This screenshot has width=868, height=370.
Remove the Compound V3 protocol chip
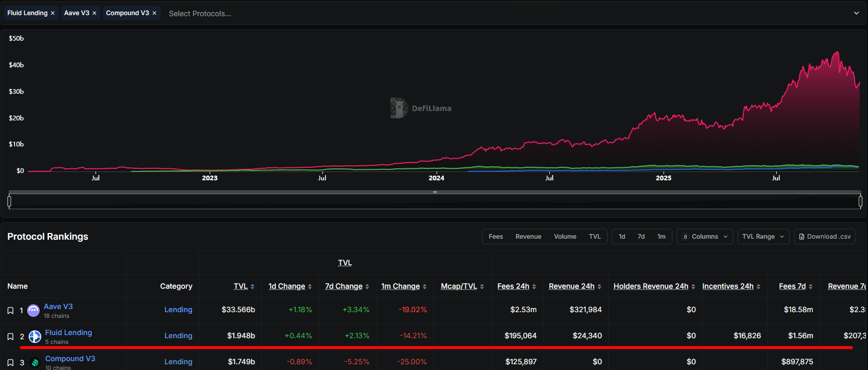(154, 14)
